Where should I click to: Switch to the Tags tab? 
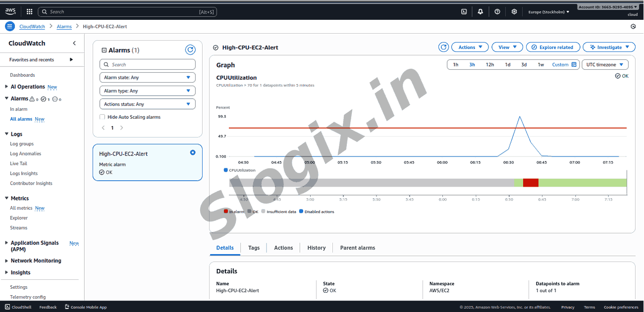click(x=254, y=248)
